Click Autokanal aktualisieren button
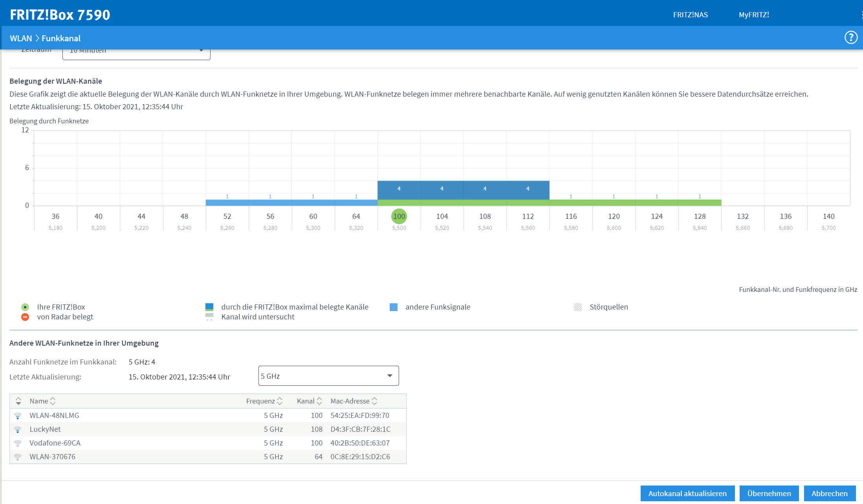This screenshot has width=863, height=504. [x=687, y=493]
